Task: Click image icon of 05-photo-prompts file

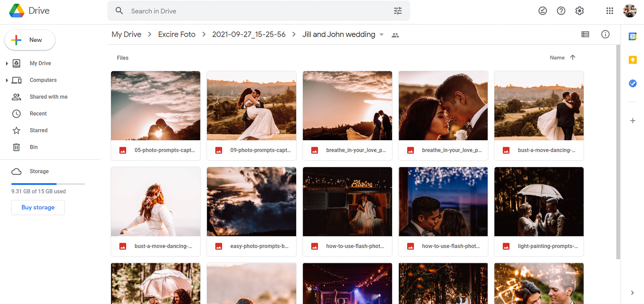Action: [x=123, y=150]
